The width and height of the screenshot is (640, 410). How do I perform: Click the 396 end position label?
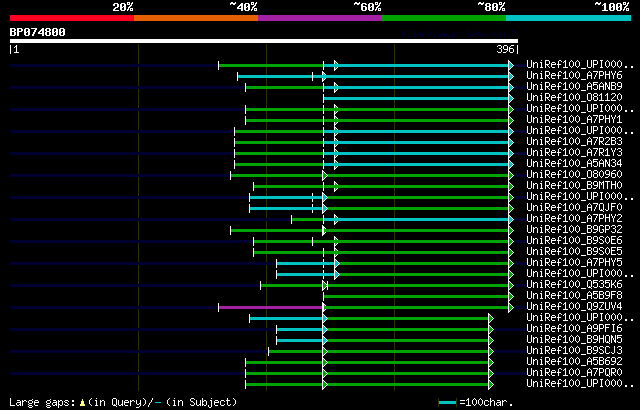point(505,49)
